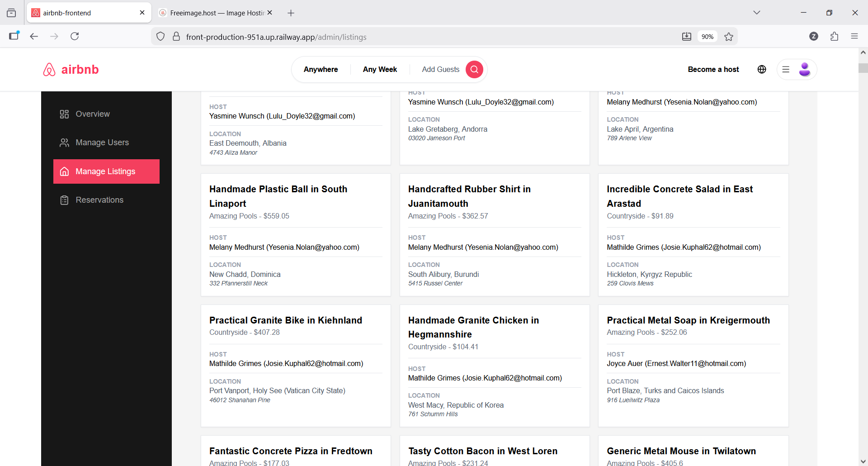Open the globe language selector
This screenshot has width=868, height=466.
762,69
